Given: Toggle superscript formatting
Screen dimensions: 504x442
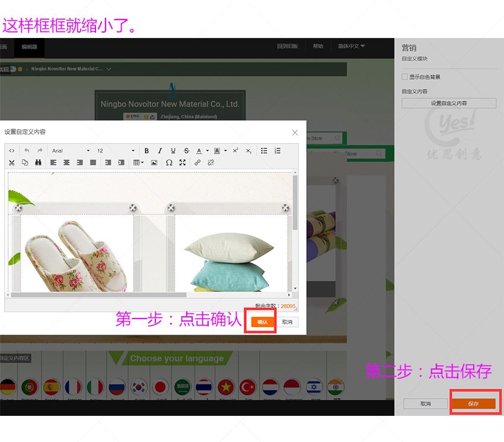Looking at the screenshot, I should (x=236, y=151).
